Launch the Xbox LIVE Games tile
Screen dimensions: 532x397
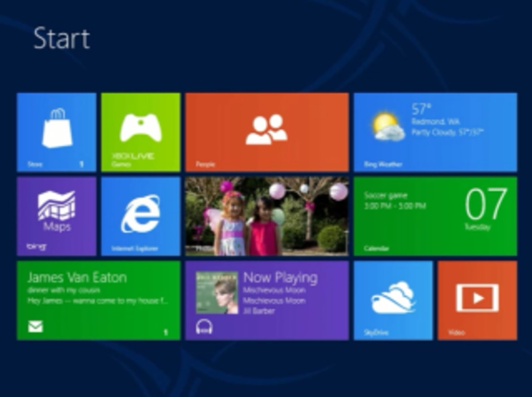(x=140, y=132)
